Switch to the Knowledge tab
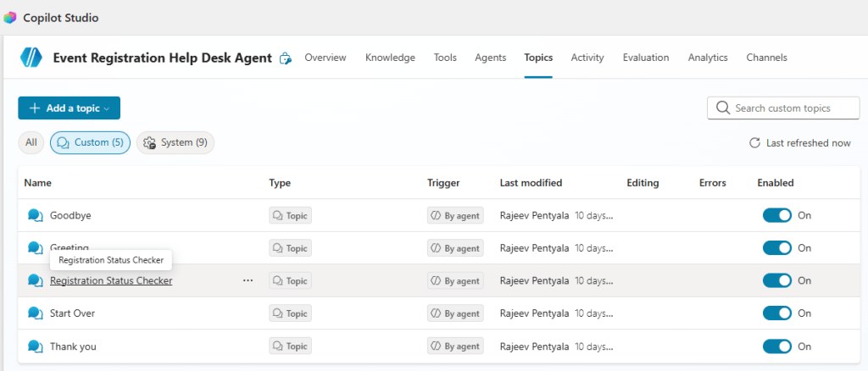The image size is (868, 371). click(x=390, y=58)
